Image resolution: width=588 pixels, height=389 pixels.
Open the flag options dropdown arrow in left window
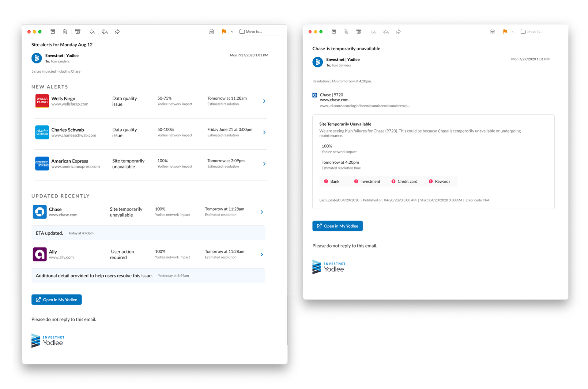(232, 32)
